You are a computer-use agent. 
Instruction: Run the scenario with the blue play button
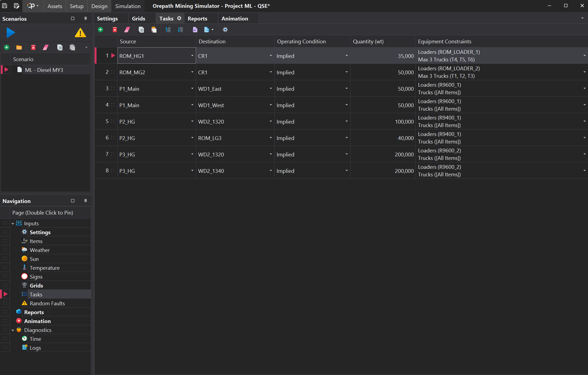tap(10, 33)
